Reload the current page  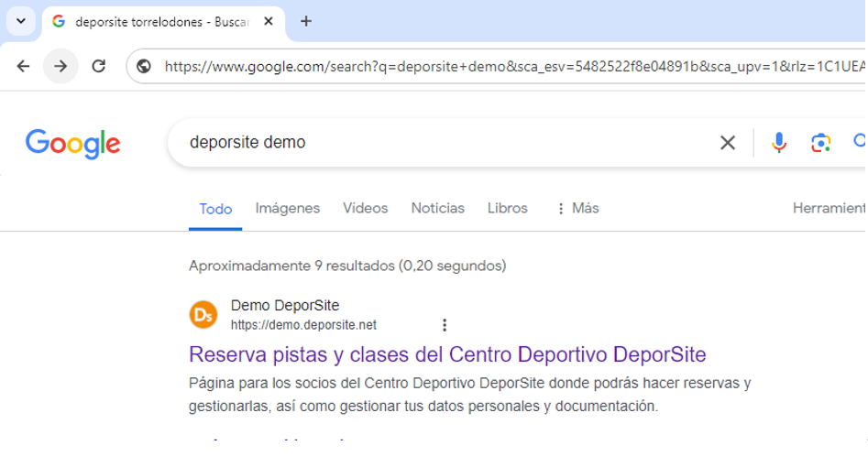tap(99, 67)
